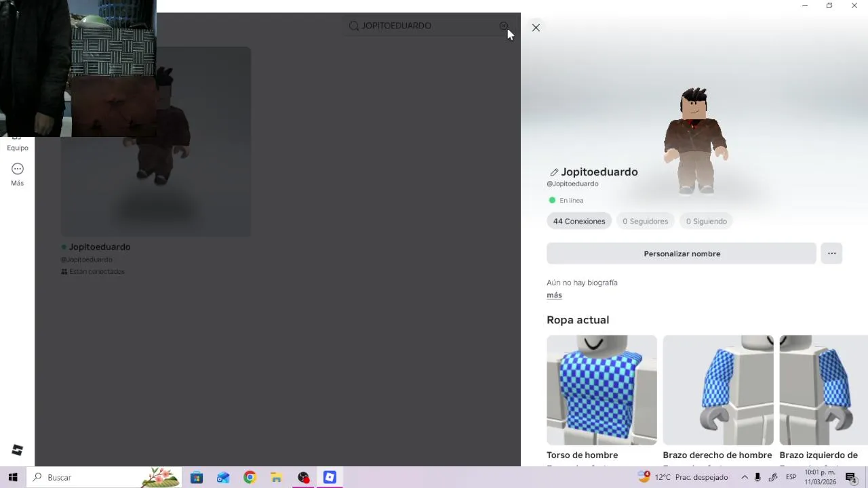868x488 pixels.
Task: Open the Más sidebar menu
Action: 18,174
